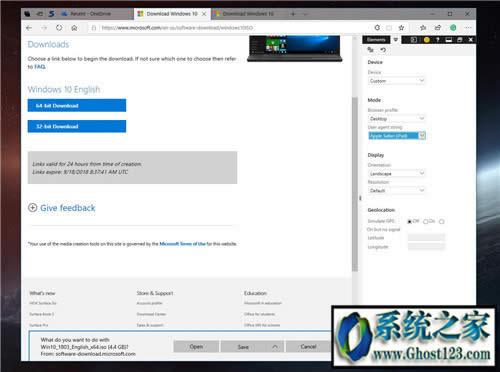This screenshot has width=500, height=372.
Task: Click the extension icon left of reading view
Action: tap(377, 28)
